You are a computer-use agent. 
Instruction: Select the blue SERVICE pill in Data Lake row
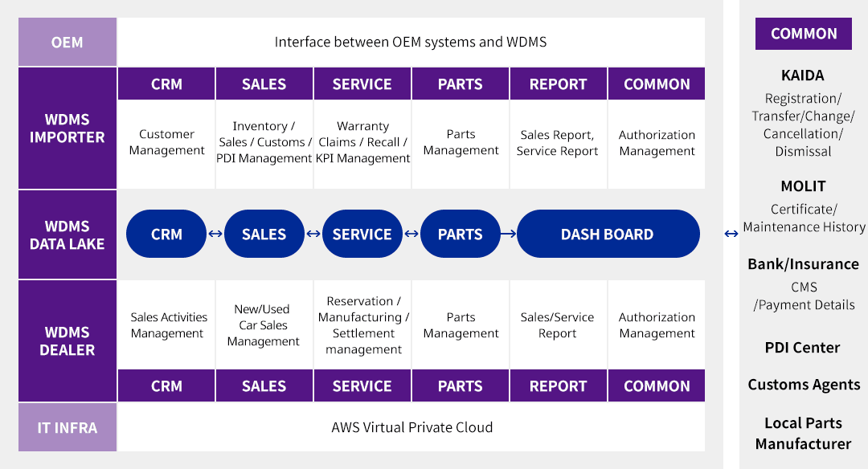pos(362,234)
